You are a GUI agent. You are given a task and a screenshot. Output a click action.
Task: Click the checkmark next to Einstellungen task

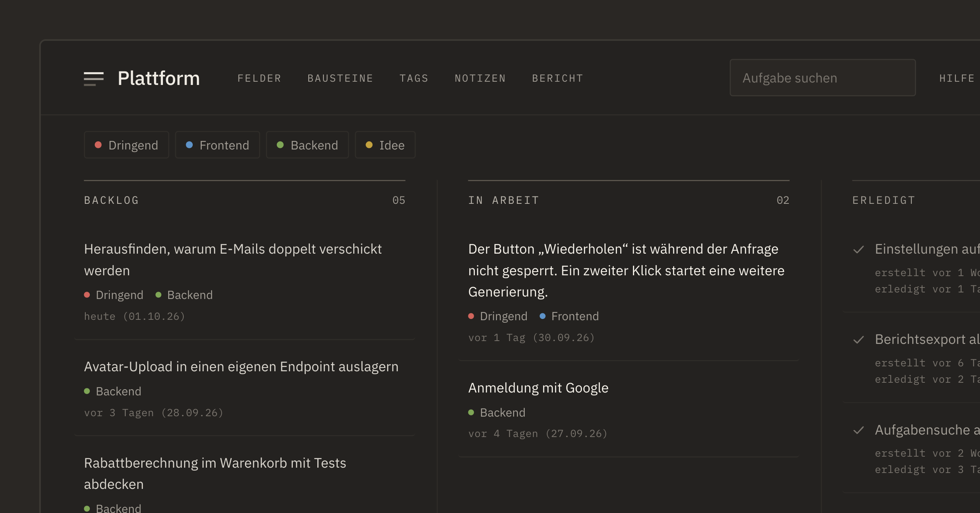click(x=859, y=250)
